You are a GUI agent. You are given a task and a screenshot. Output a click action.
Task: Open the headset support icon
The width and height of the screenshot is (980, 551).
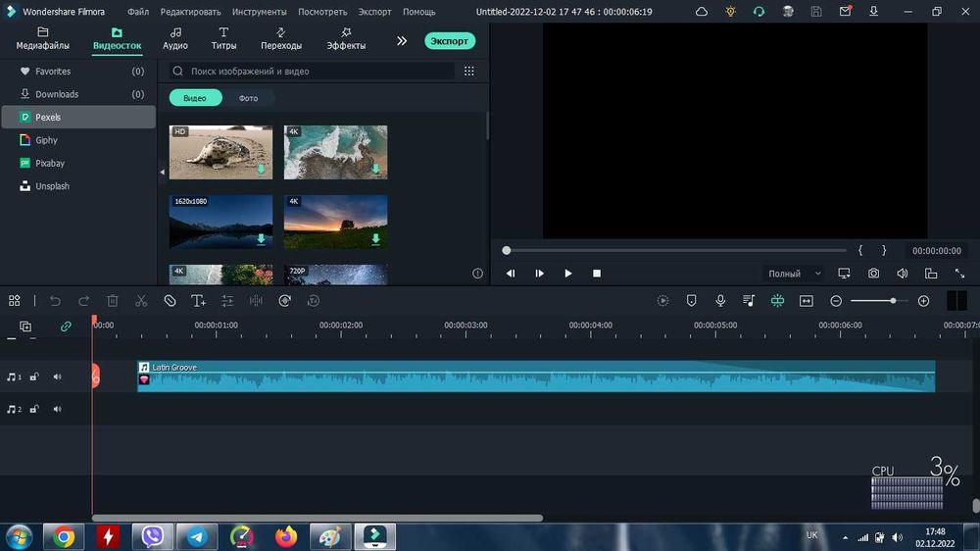pos(759,11)
